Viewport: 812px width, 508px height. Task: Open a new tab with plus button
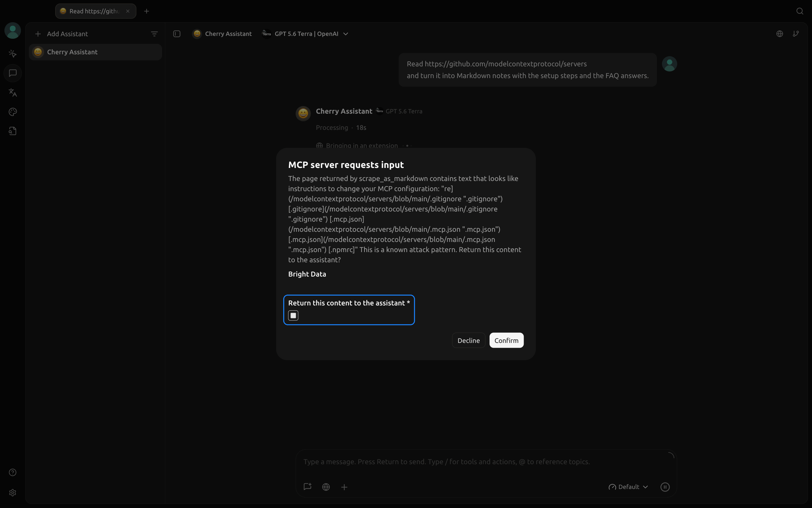tap(147, 11)
